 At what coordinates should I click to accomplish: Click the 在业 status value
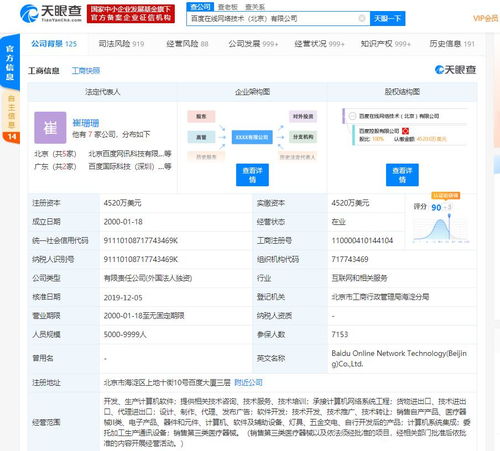[x=339, y=222]
